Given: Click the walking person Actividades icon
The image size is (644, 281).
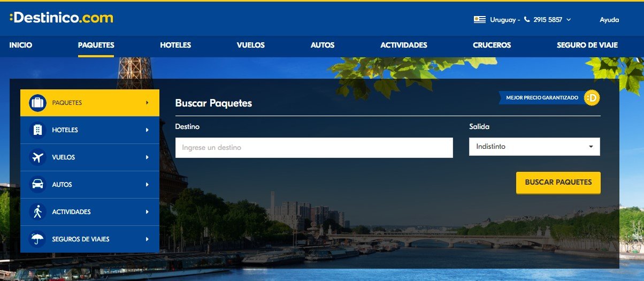Looking at the screenshot, I should [37, 212].
